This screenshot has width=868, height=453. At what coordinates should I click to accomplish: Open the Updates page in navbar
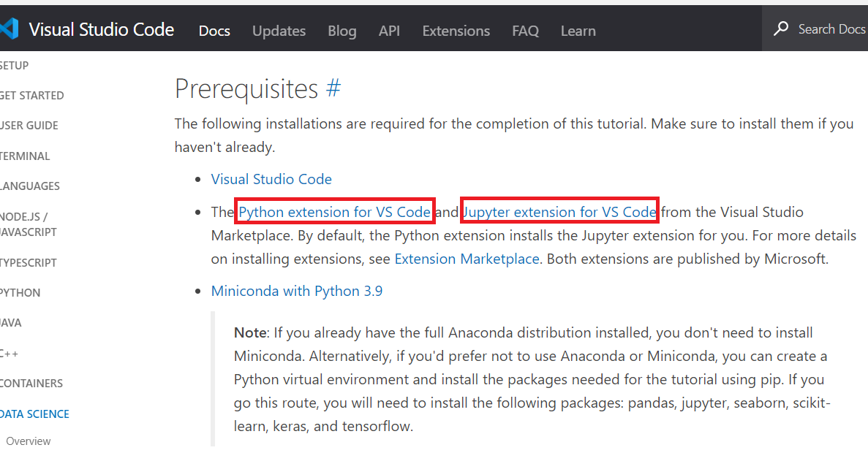pyautogui.click(x=279, y=31)
